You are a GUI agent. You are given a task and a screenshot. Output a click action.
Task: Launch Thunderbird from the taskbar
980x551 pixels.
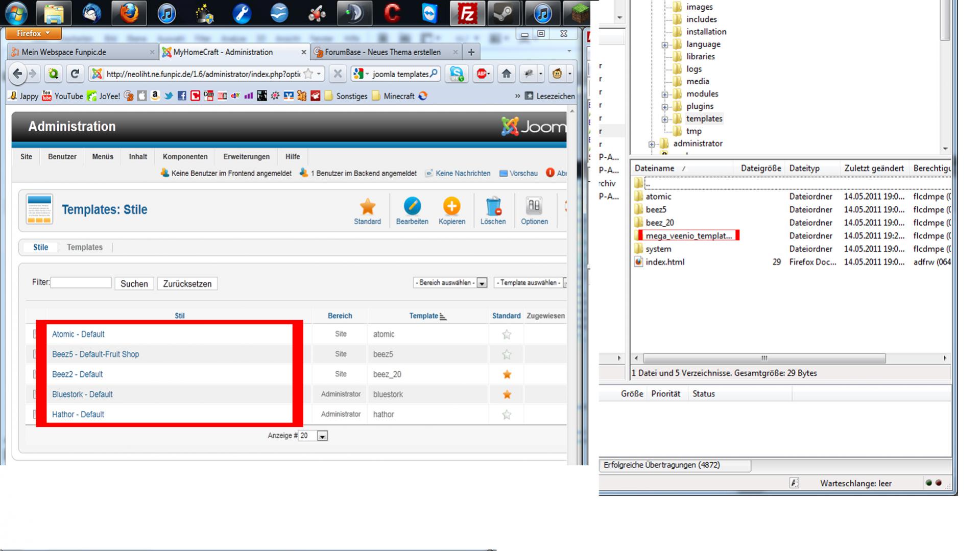[92, 13]
